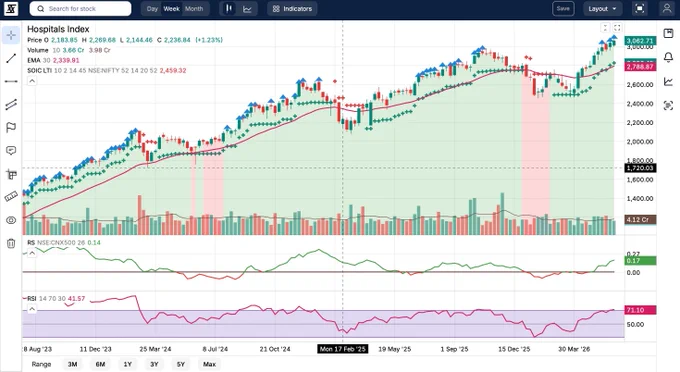Open the Layout dropdown

click(x=602, y=9)
